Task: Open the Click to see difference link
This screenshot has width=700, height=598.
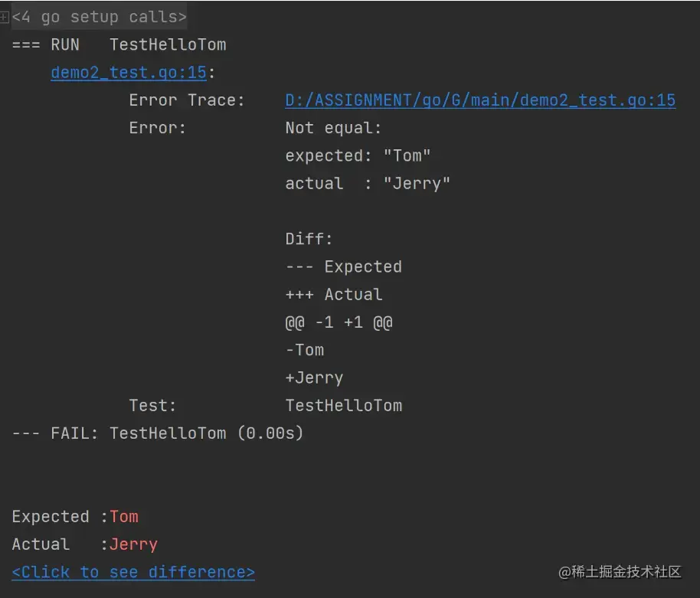Action: click(133, 572)
